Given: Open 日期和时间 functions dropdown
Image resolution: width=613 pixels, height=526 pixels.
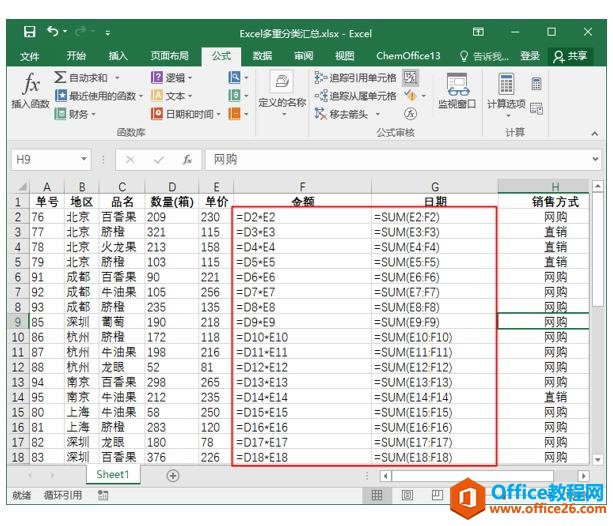Looking at the screenshot, I should point(186,114).
